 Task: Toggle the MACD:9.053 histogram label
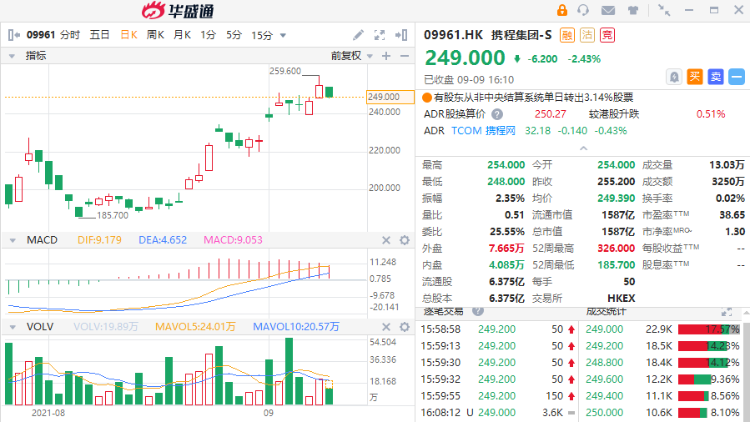[233, 240]
